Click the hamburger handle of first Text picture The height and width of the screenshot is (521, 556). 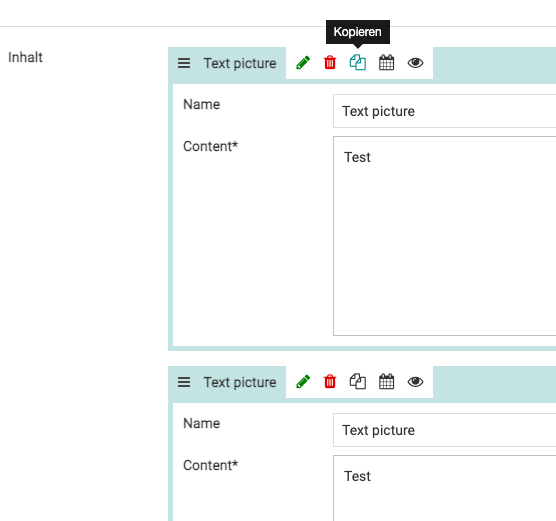(x=184, y=63)
